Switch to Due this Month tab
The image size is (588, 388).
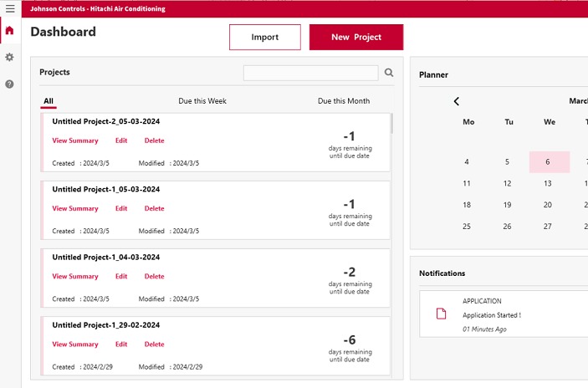[344, 101]
